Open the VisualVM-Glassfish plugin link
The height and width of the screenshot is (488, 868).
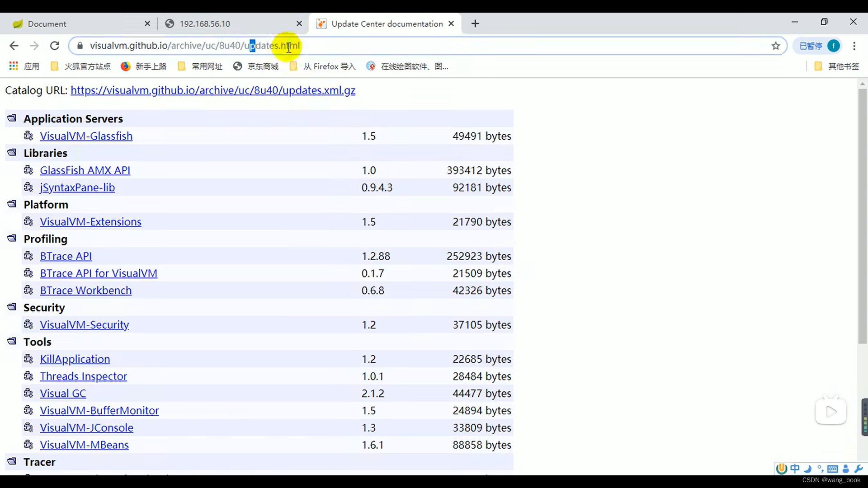(x=86, y=136)
